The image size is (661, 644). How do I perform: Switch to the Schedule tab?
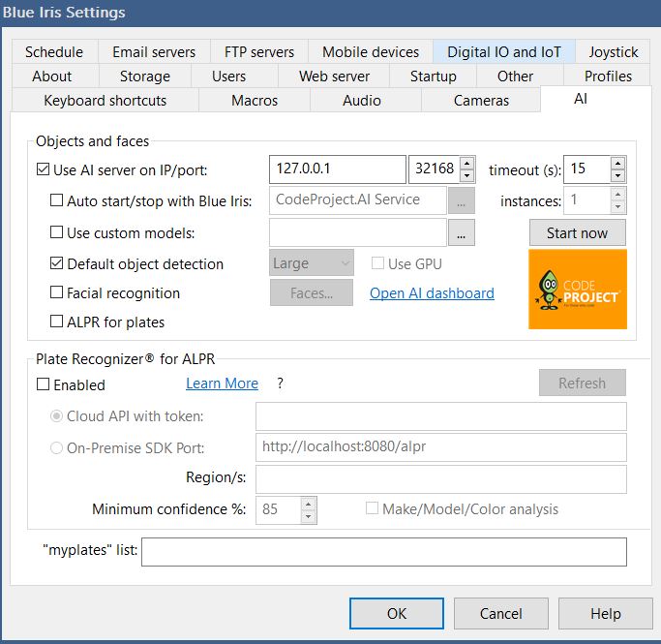pos(54,52)
